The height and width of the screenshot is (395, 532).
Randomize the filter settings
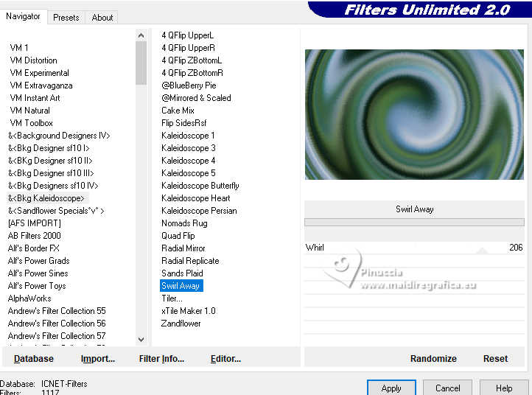[x=433, y=359]
